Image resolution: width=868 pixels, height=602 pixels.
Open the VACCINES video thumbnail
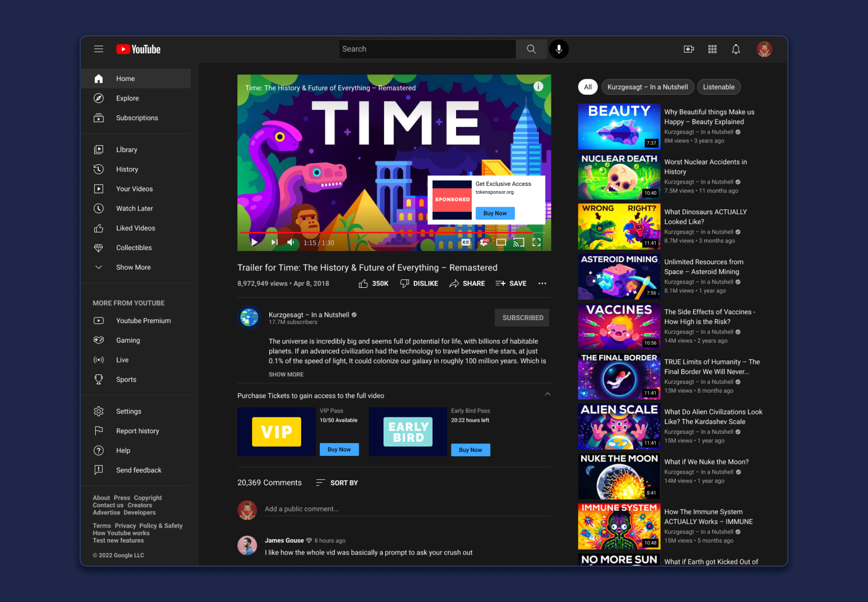point(619,327)
